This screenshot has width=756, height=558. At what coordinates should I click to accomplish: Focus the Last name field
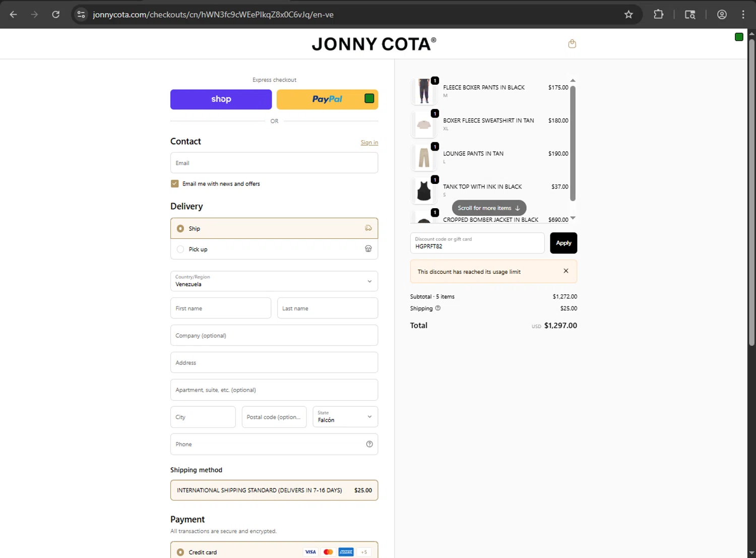tap(328, 308)
